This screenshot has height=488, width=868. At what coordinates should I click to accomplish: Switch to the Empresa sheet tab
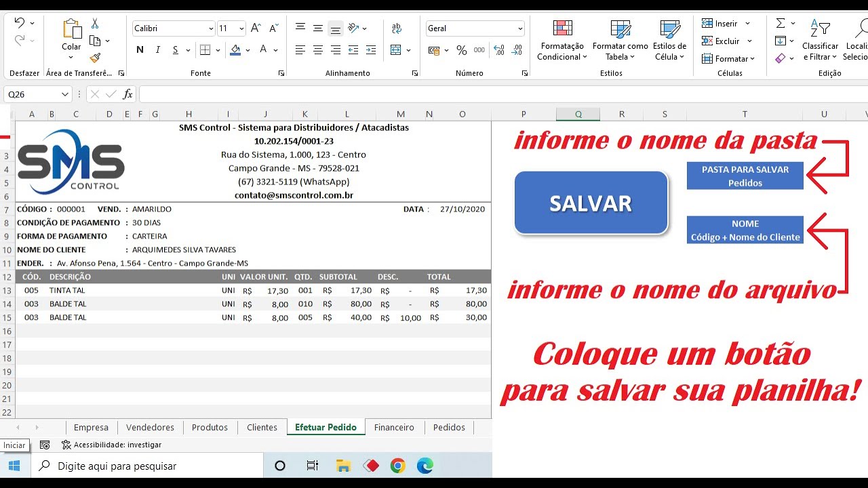coord(91,427)
